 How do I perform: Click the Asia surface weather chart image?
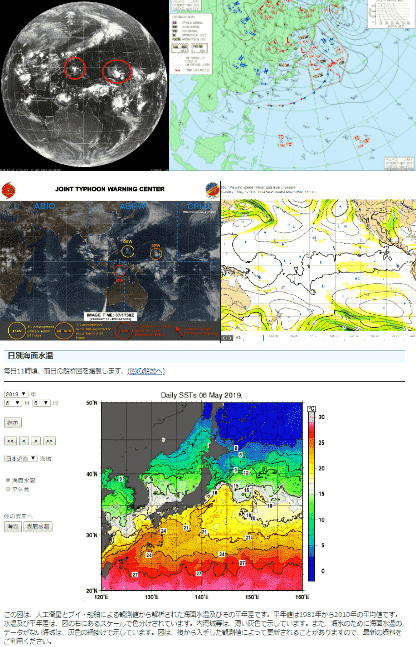(293, 85)
